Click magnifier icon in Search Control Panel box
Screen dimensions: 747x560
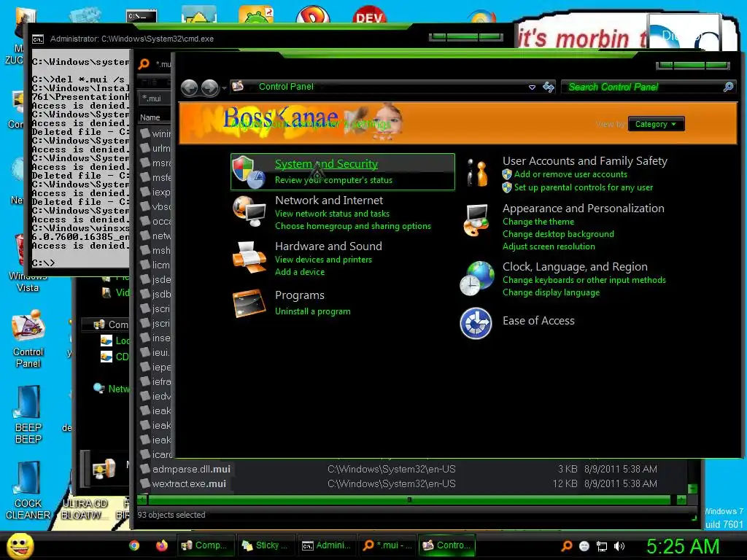point(728,87)
